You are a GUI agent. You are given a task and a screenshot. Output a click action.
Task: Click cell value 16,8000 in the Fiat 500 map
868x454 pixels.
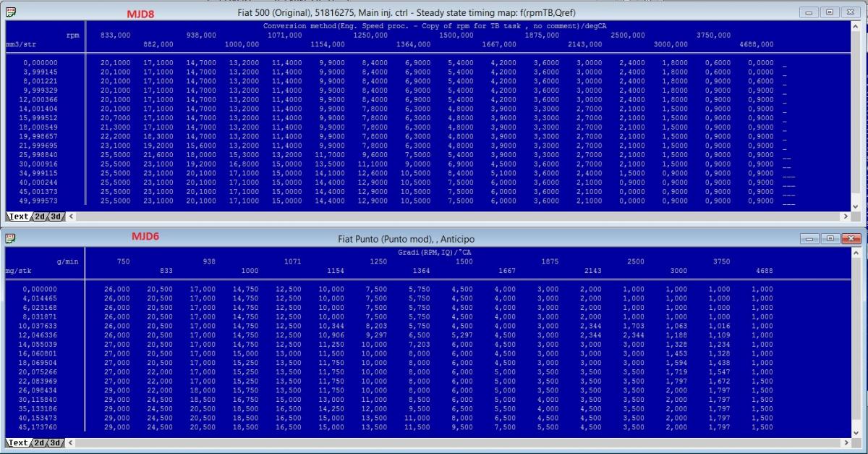tap(244, 164)
